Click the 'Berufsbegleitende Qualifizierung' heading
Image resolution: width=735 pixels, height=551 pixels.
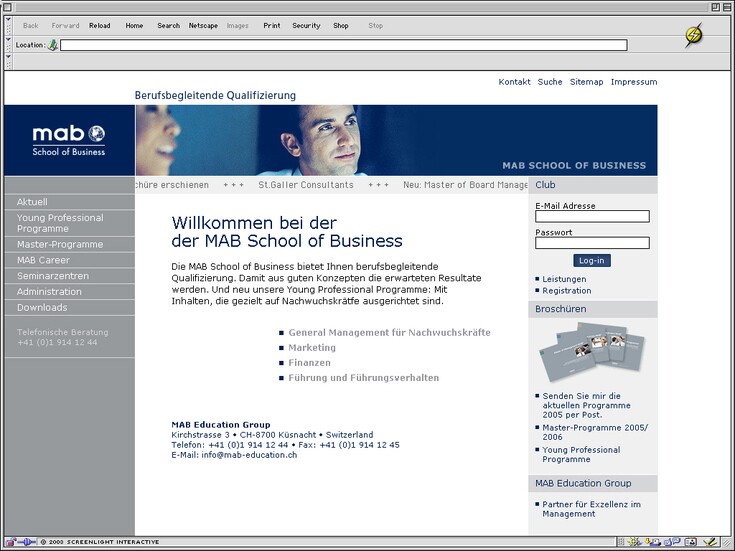pos(215,96)
